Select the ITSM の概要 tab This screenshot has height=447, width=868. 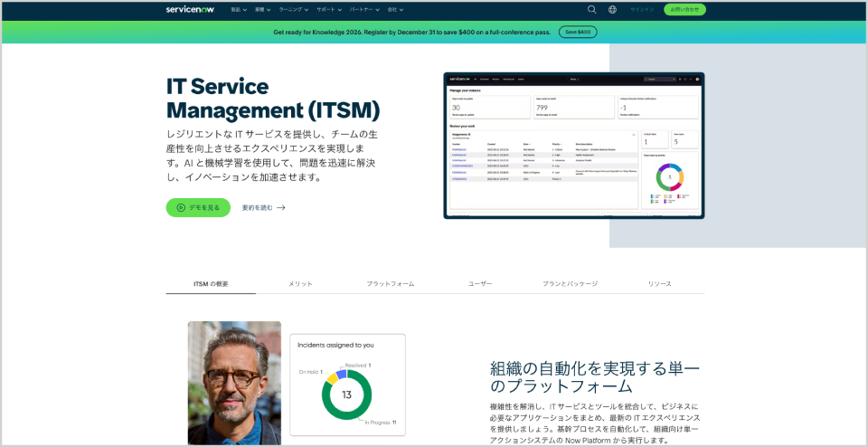tap(211, 283)
